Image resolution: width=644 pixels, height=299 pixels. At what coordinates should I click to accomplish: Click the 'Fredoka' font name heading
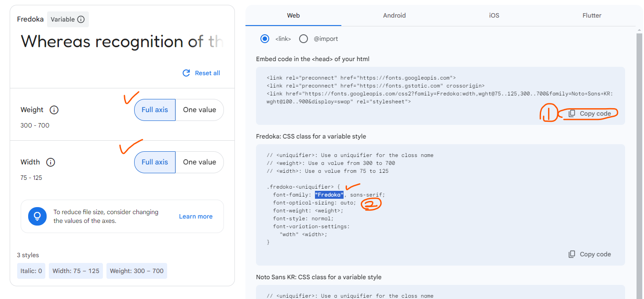tap(30, 19)
